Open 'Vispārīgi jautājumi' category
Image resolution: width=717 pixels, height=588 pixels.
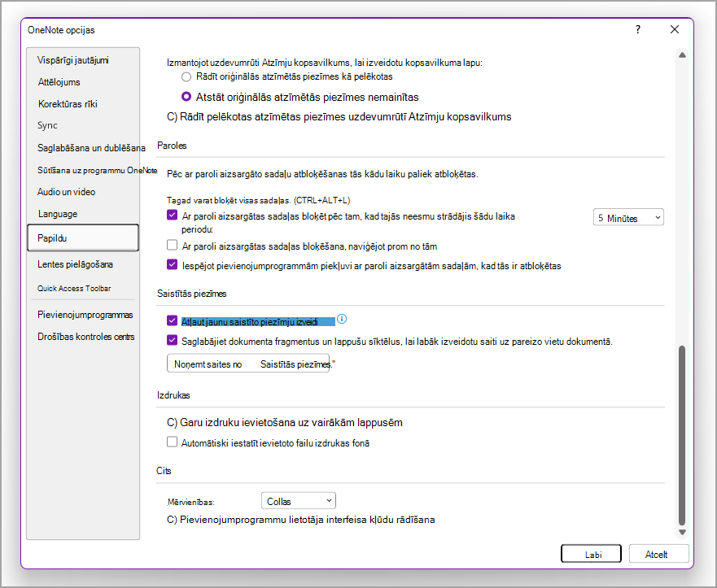pos(73,60)
